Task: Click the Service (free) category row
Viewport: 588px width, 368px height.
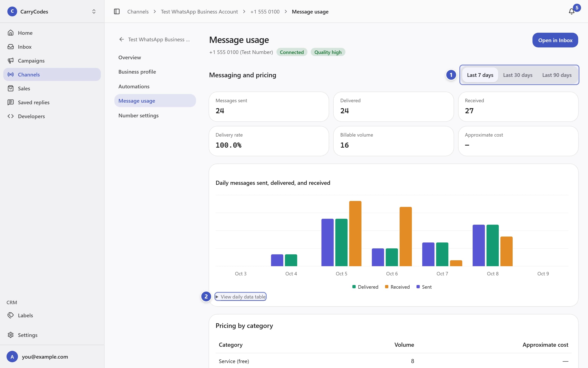Action: [x=393, y=361]
